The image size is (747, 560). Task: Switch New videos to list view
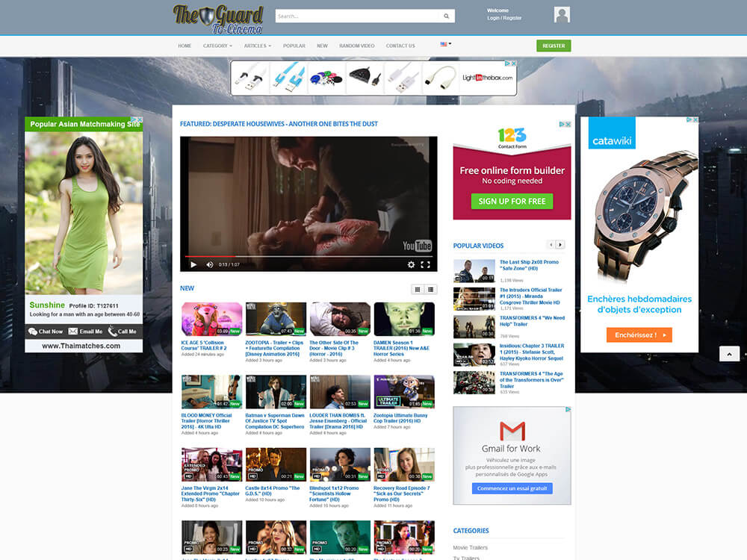click(x=431, y=289)
